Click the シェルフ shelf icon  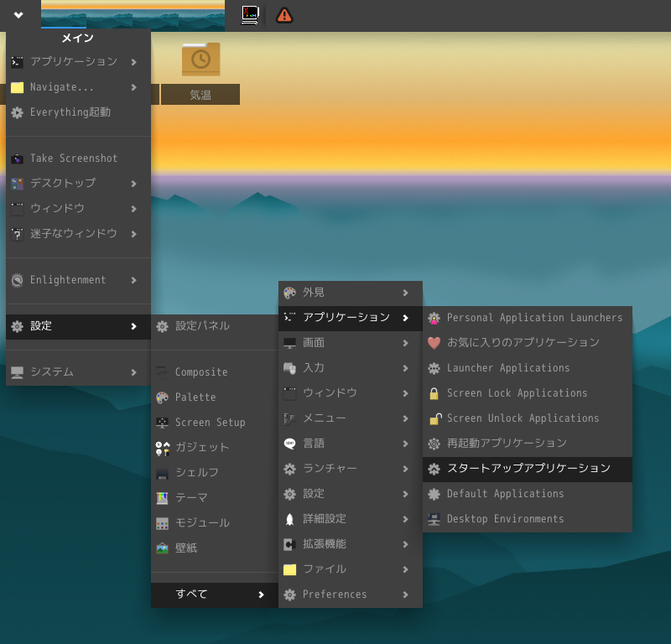(162, 473)
